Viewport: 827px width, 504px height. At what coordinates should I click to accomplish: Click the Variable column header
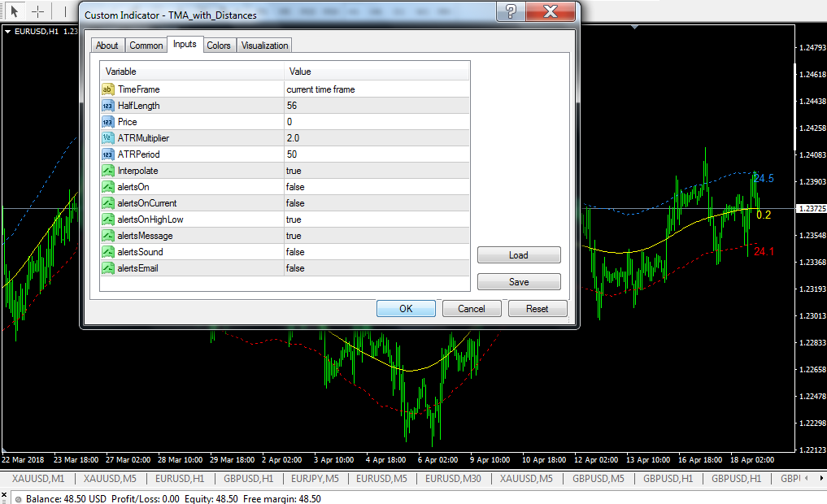pos(192,72)
